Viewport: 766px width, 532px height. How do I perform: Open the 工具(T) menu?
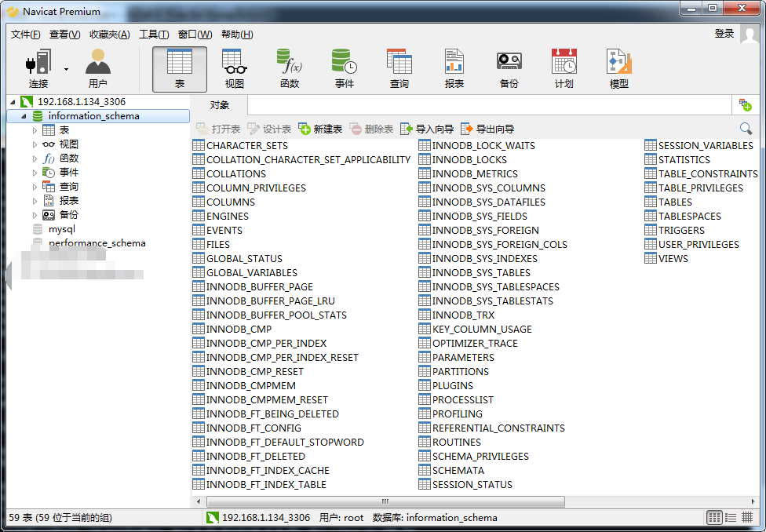(153, 35)
